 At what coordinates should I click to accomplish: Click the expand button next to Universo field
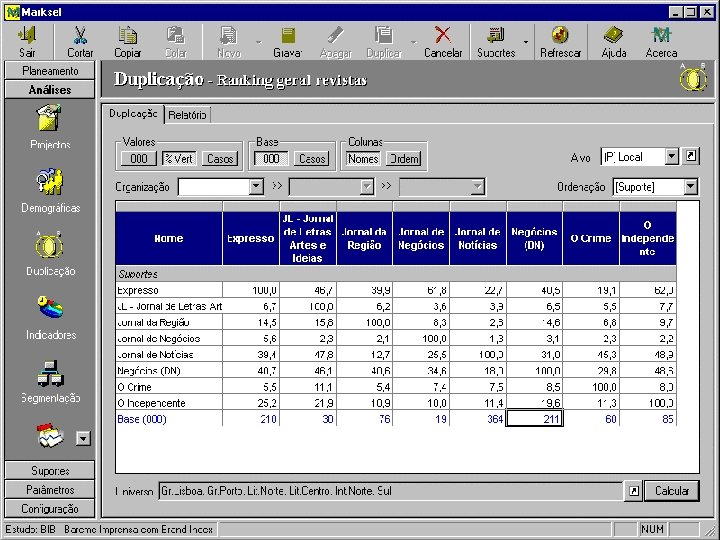tap(634, 491)
